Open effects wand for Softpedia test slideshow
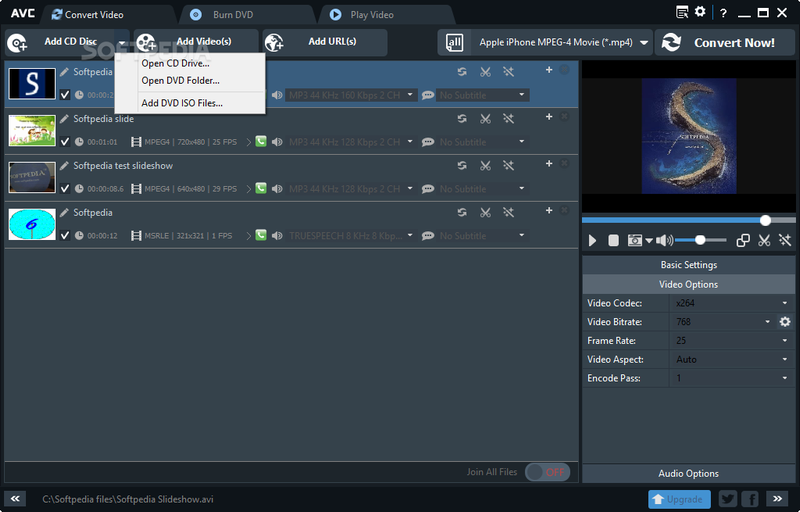This screenshot has width=800, height=512. tap(508, 166)
